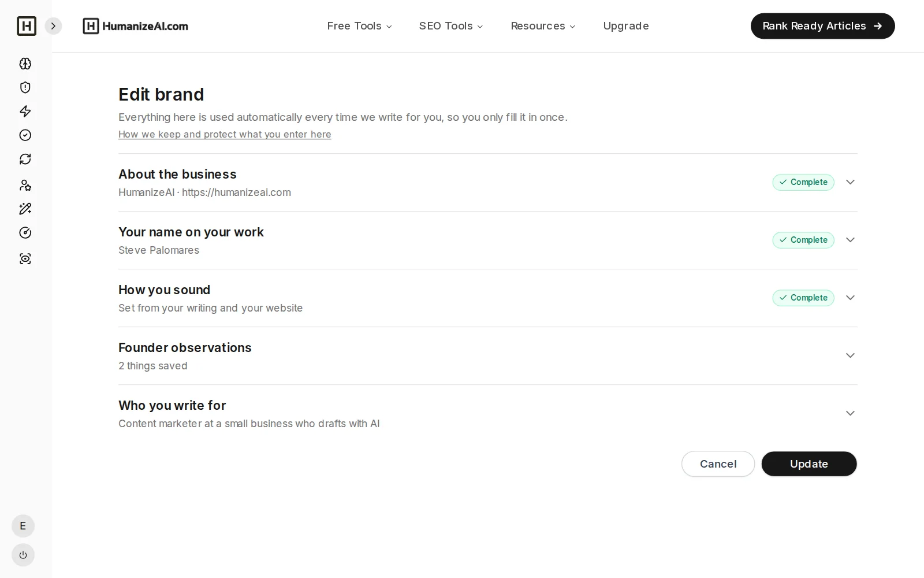Viewport: 924px width, 578px height.
Task: Expand the Who you write for chevron
Action: tap(850, 413)
